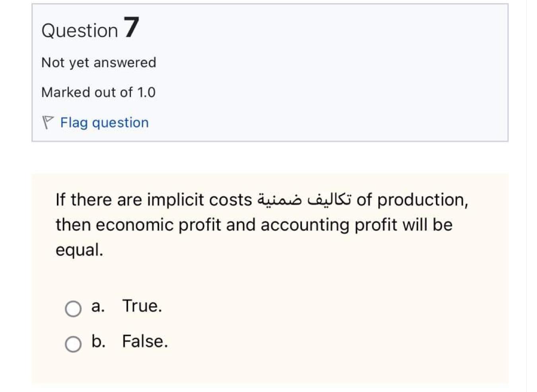Screen dimensions: 537x392
Task: Click the flag icon beside Flag question
Action: 47,122
